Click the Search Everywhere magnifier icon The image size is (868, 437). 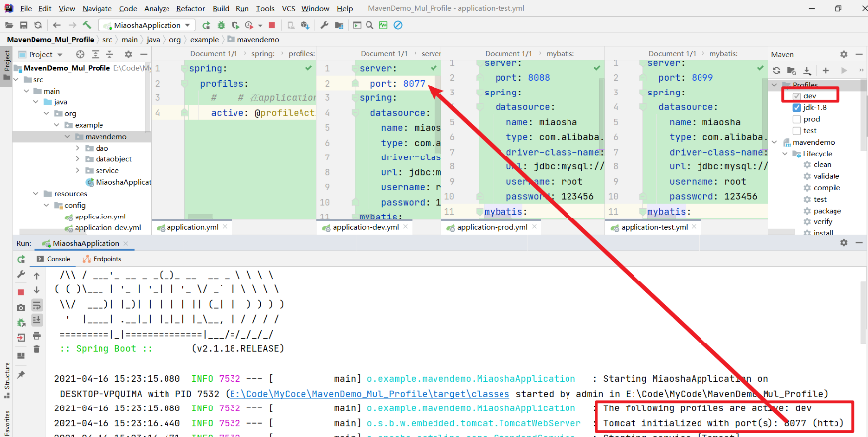pos(369,25)
